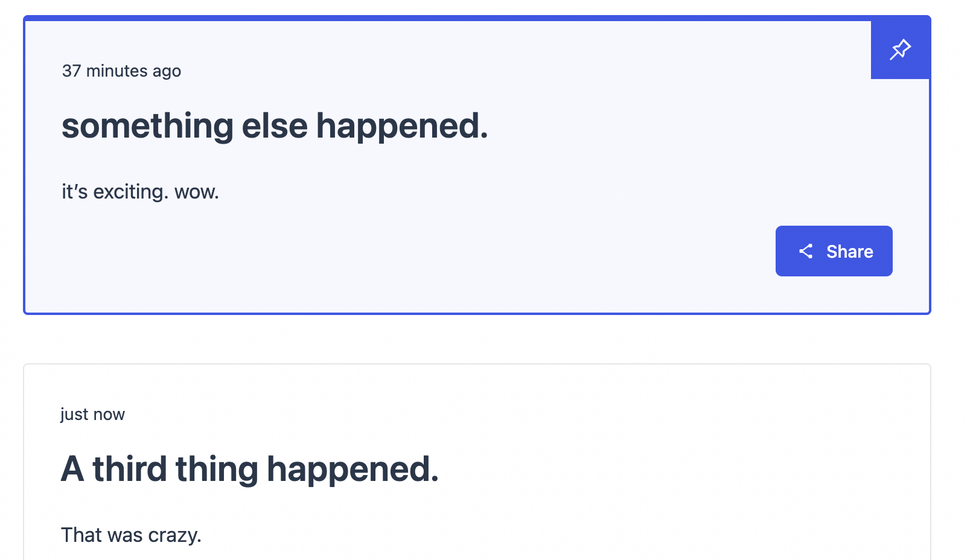This screenshot has height=560, width=973.
Task: Click the word "else" in the first headline
Action: tap(275, 126)
